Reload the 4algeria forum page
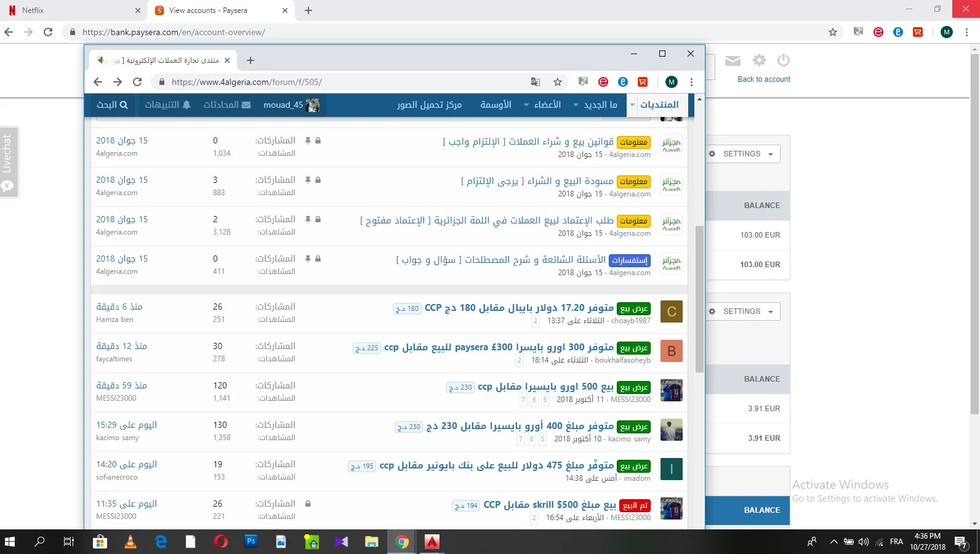 click(137, 82)
